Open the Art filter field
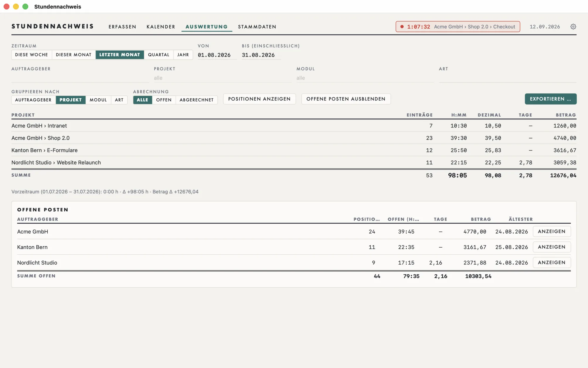Viewport: 588px width, 368px height. 507,78
